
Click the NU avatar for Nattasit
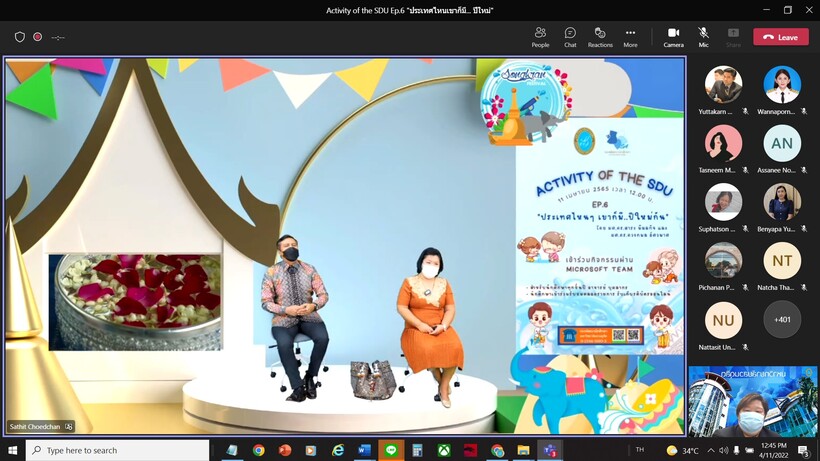pyautogui.click(x=723, y=320)
